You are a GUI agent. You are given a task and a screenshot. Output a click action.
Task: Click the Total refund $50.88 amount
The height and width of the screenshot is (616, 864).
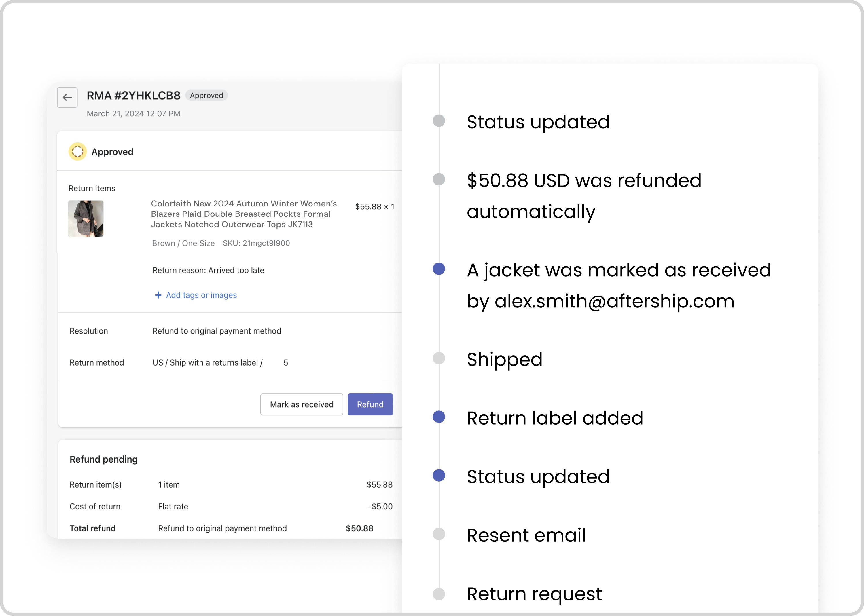[359, 528]
